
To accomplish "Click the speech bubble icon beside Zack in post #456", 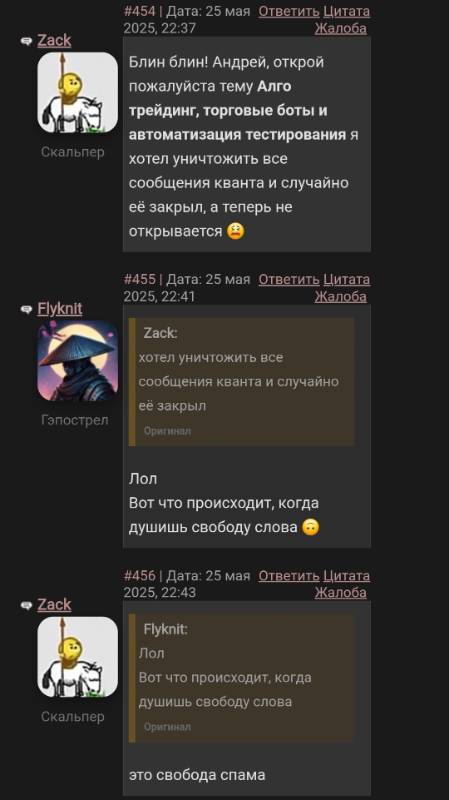I will [27, 605].
